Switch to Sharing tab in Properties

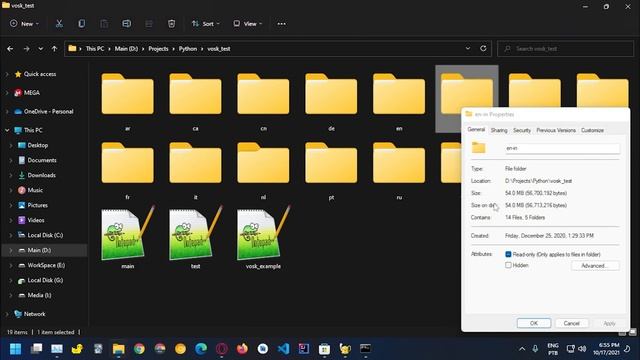point(499,130)
